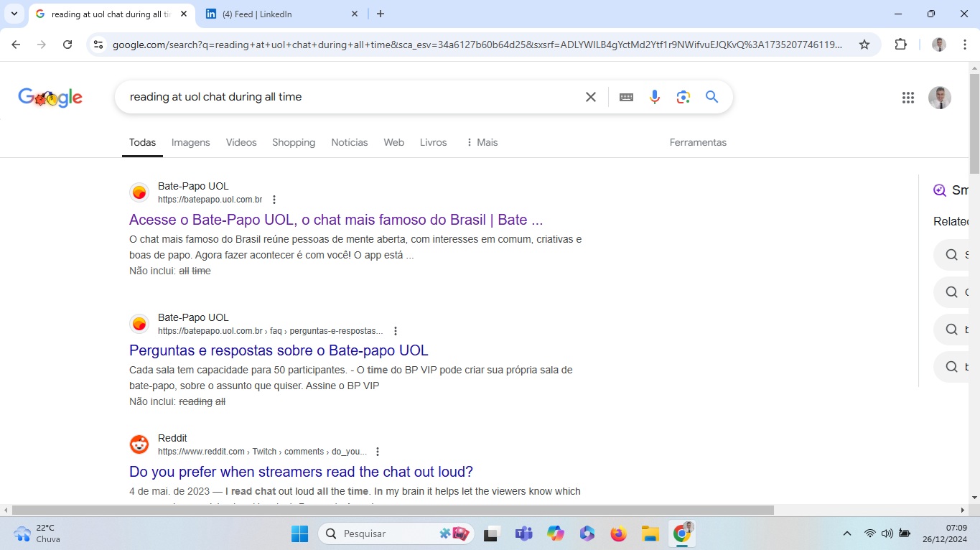Click the Reddit site favicon
This screenshot has height=550, width=980.
pos(139,444)
